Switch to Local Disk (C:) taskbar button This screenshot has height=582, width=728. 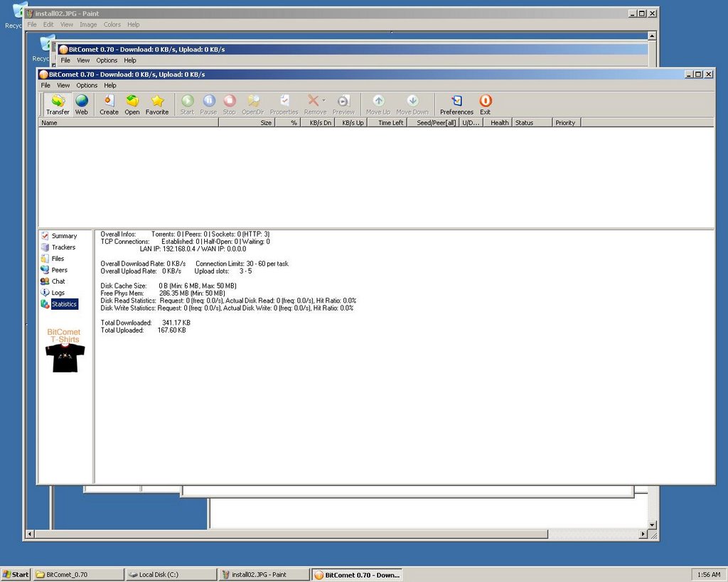coord(171,575)
